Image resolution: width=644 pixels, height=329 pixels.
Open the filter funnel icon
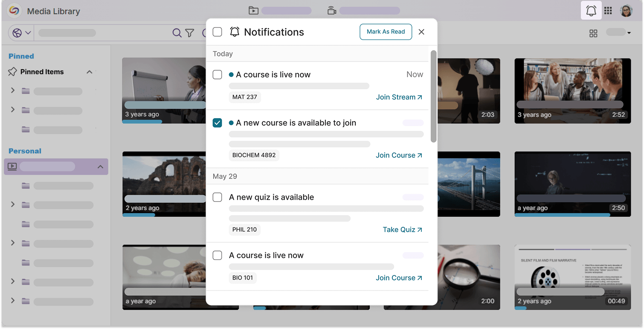coord(190,33)
